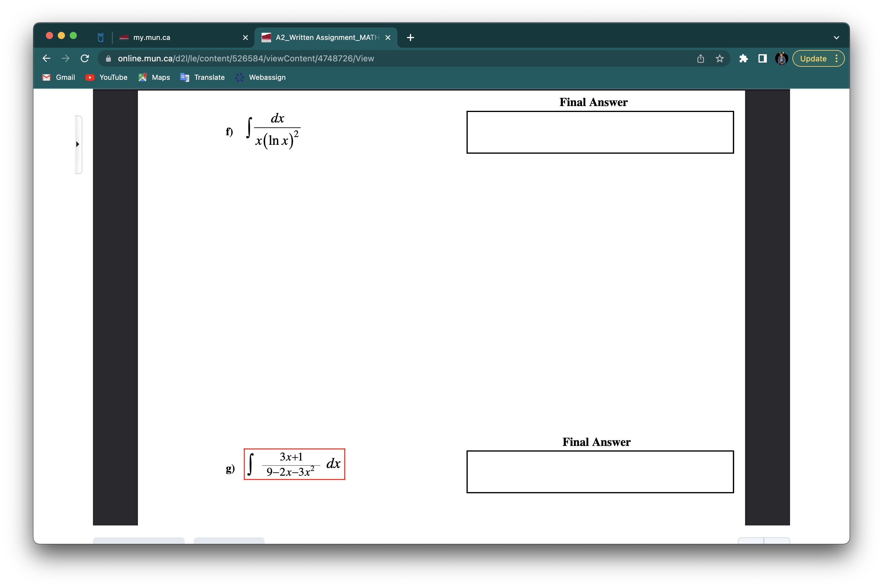Open a new tab with the plus button
This screenshot has width=883, height=588.
[410, 37]
